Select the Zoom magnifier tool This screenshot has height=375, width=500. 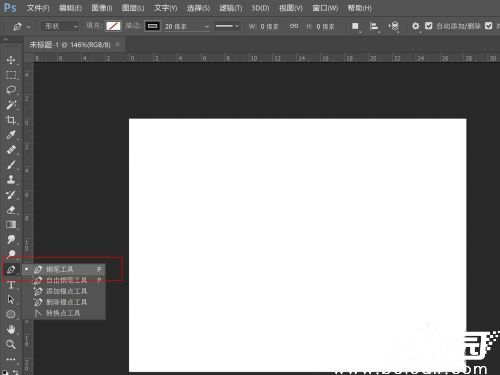tap(11, 344)
